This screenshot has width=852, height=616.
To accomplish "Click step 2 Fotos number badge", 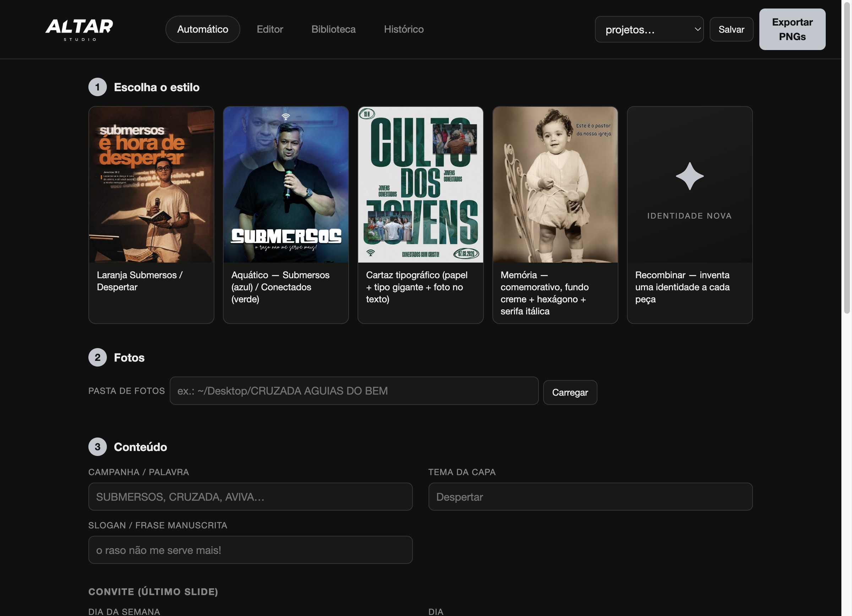I will point(98,357).
